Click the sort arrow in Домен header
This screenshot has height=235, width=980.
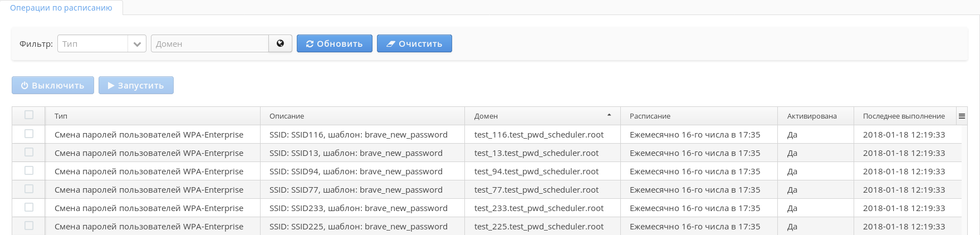(x=609, y=115)
